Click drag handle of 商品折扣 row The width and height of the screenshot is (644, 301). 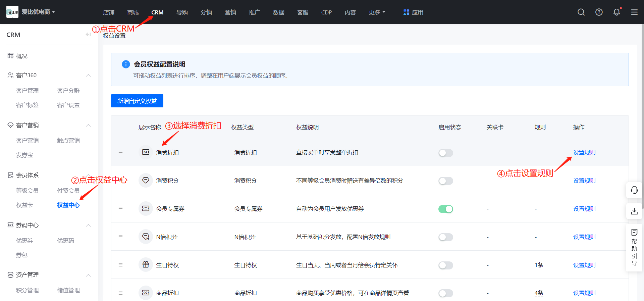120,293
